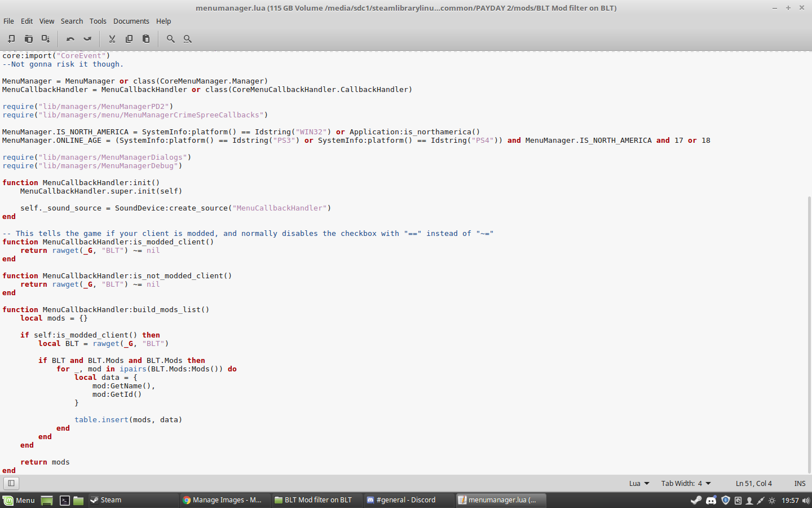Save the document with the toolbar icon

click(46, 39)
